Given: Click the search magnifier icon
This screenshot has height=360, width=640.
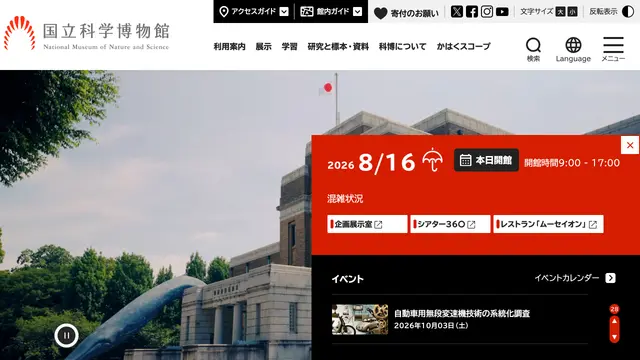Looking at the screenshot, I should point(533,49).
